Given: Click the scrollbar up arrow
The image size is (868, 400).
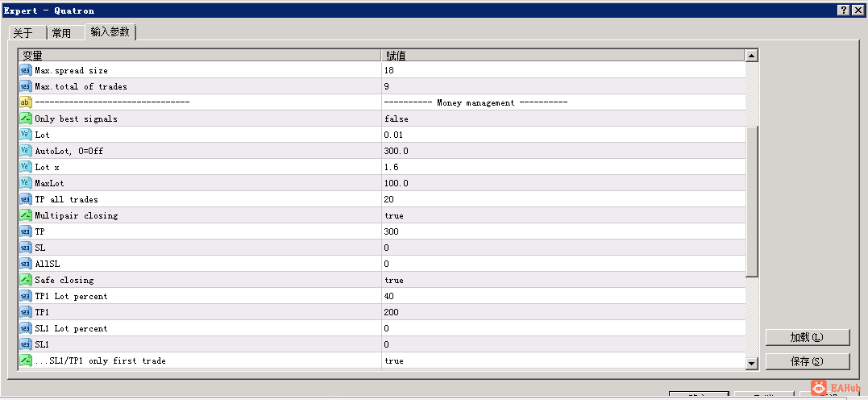Looking at the screenshot, I should (751, 56).
